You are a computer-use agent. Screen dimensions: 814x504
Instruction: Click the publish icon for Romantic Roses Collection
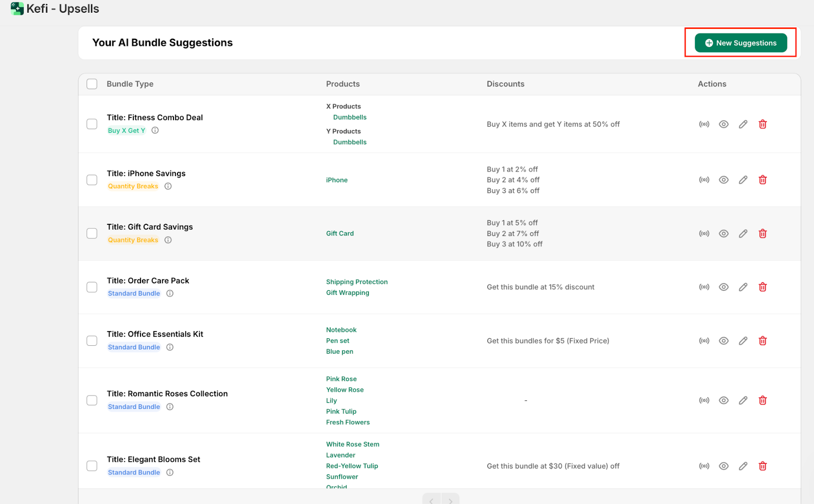[x=704, y=400]
